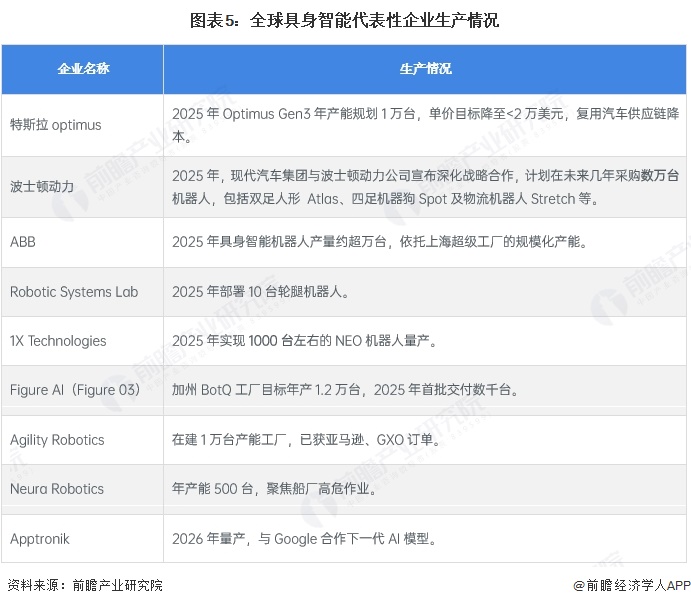The image size is (691, 606).
Task: Click the 年产能500台 description cell
Action: coord(425,489)
